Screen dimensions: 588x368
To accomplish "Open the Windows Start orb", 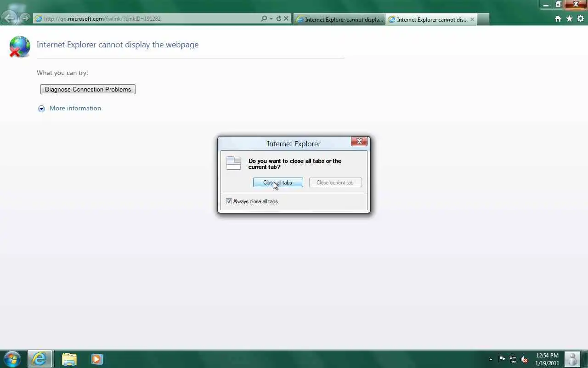I will [x=11, y=359].
